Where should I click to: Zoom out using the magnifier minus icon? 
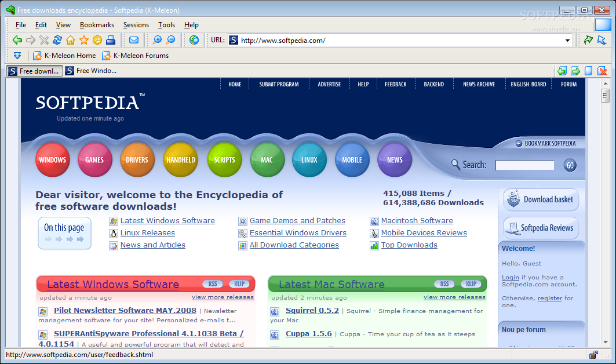point(170,39)
